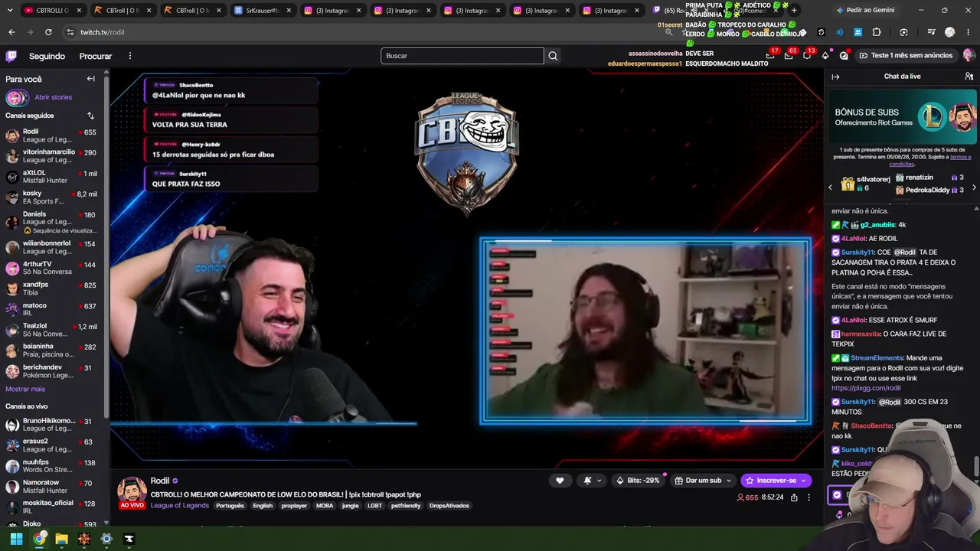Open inbox notifications with 65 badge
The width and height of the screenshot is (980, 551).
(x=789, y=55)
